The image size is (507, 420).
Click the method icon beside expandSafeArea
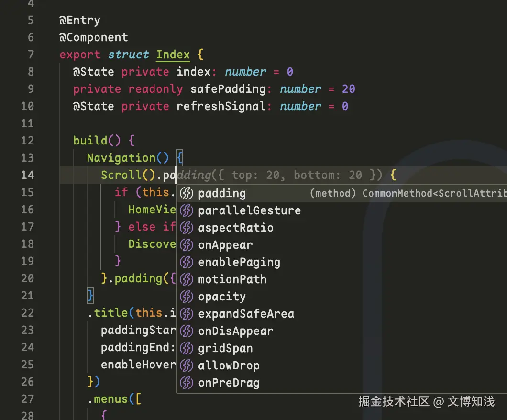(187, 314)
